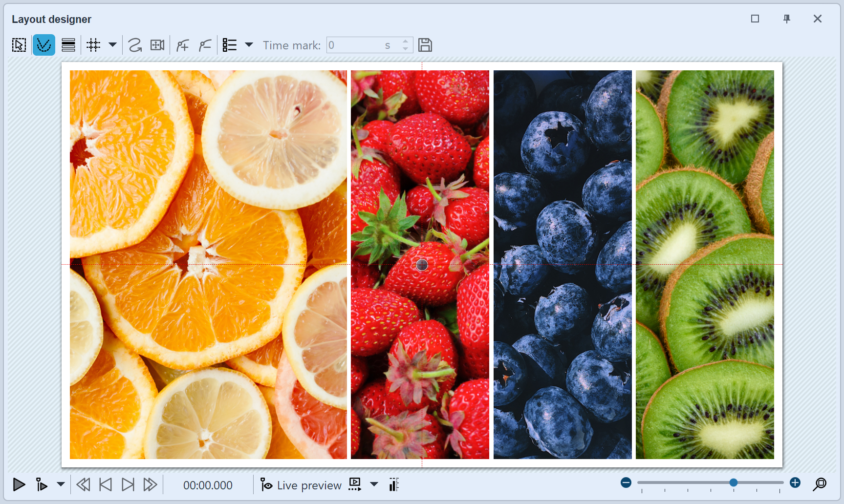Enable Live preview mode
This screenshot has height=504, width=844.
click(x=301, y=485)
